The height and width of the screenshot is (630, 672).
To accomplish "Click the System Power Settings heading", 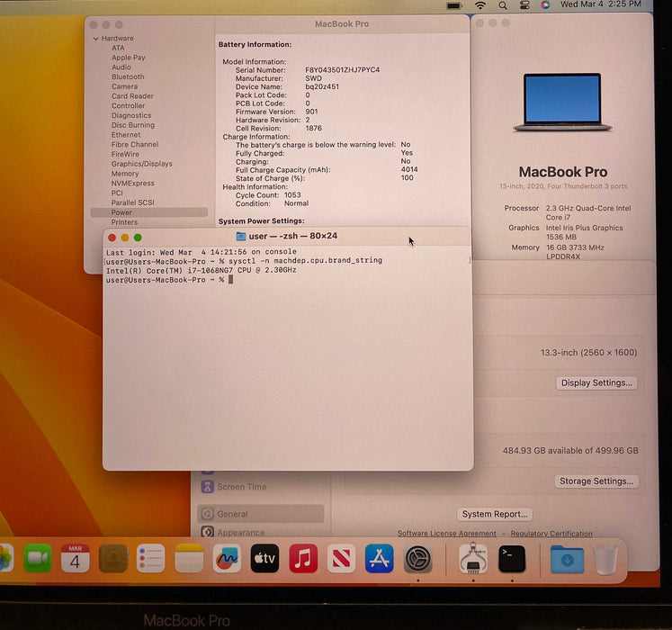I will (x=262, y=221).
